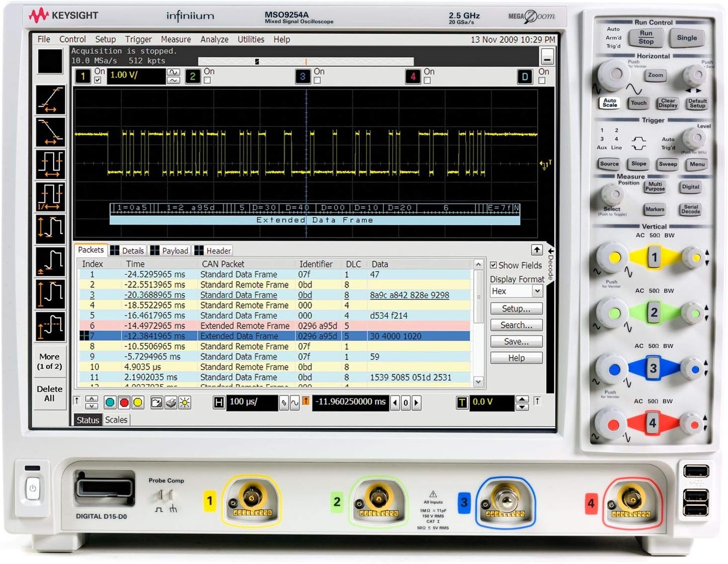Enable channel 3 On checkbox
This screenshot has height=564, width=728.
coord(317,80)
